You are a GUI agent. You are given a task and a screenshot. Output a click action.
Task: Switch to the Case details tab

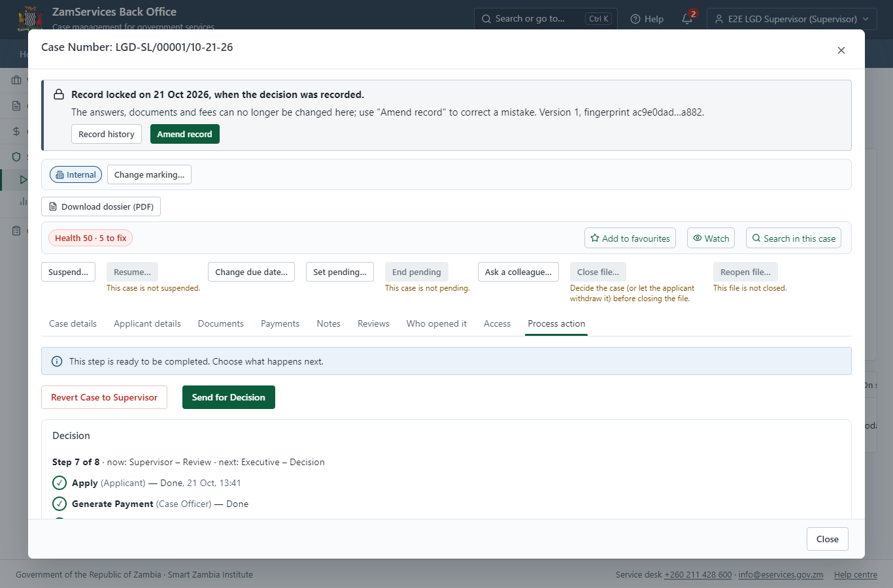(x=73, y=323)
